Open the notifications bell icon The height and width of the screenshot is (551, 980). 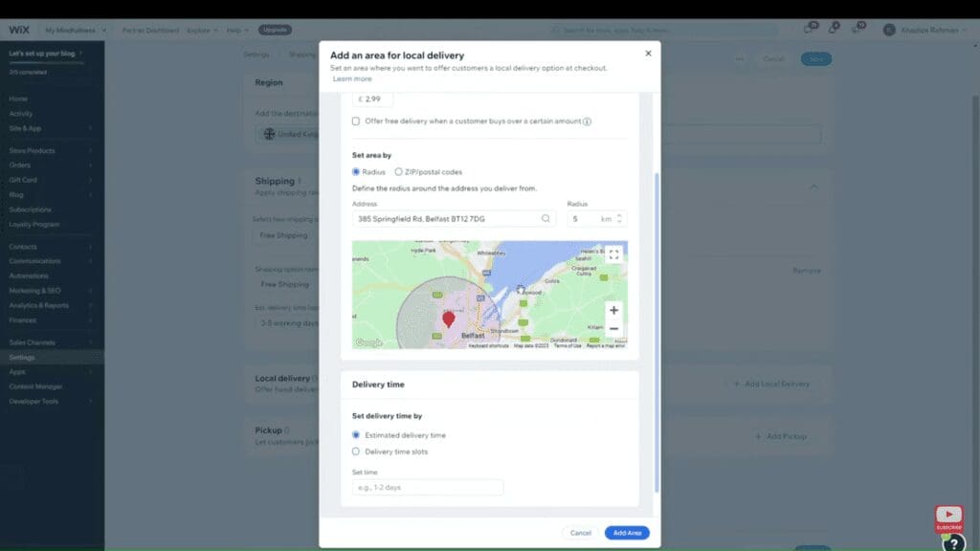click(x=834, y=29)
